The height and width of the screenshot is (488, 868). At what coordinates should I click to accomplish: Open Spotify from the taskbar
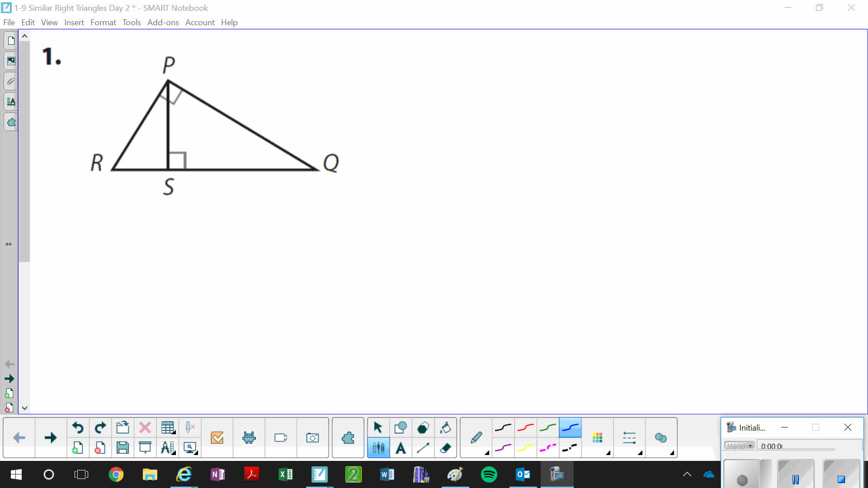[x=489, y=474]
